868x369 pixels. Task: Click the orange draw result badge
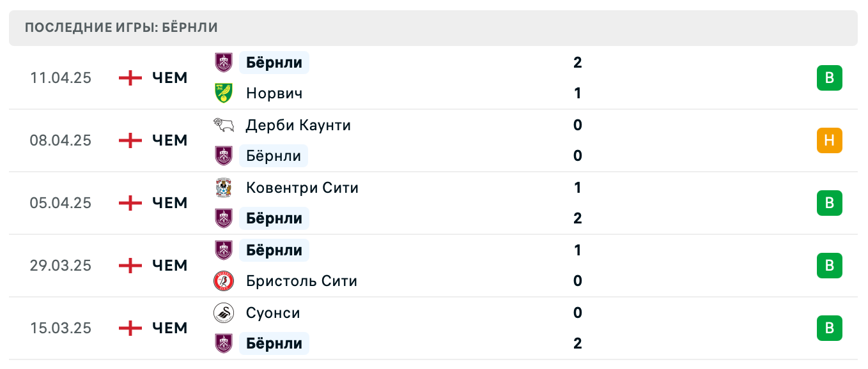tap(829, 140)
